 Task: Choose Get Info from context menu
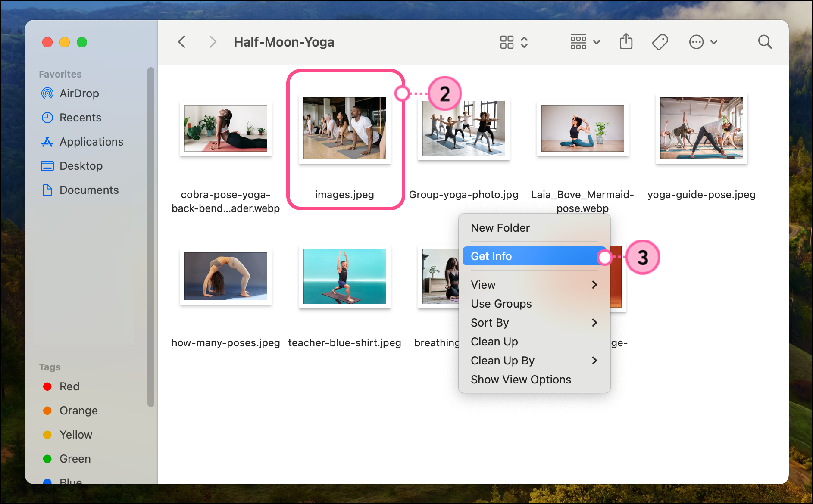pos(534,256)
